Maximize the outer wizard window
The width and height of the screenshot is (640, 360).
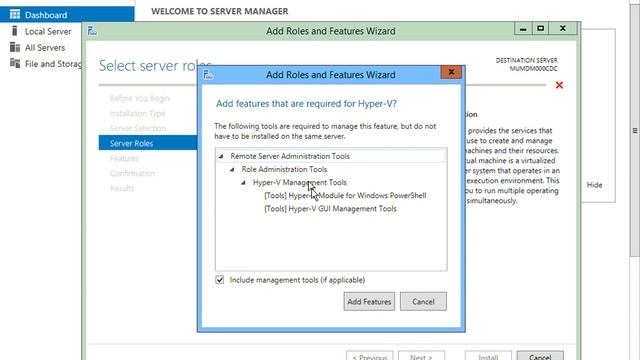(x=540, y=29)
